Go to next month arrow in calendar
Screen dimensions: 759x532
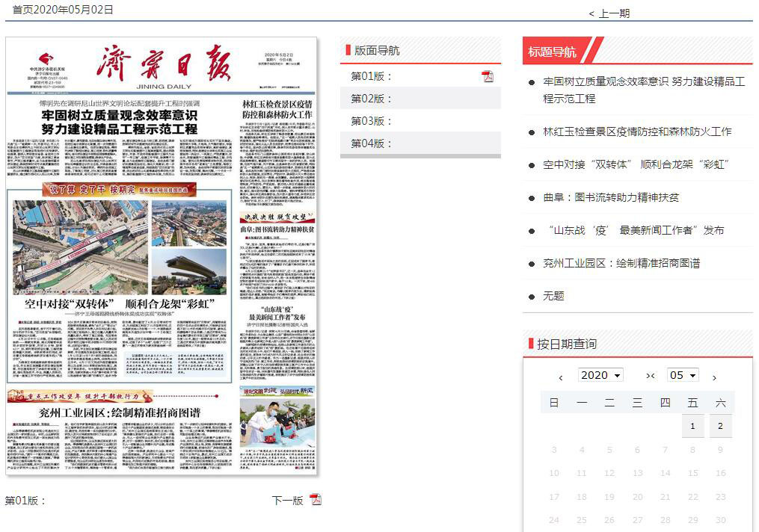[714, 378]
